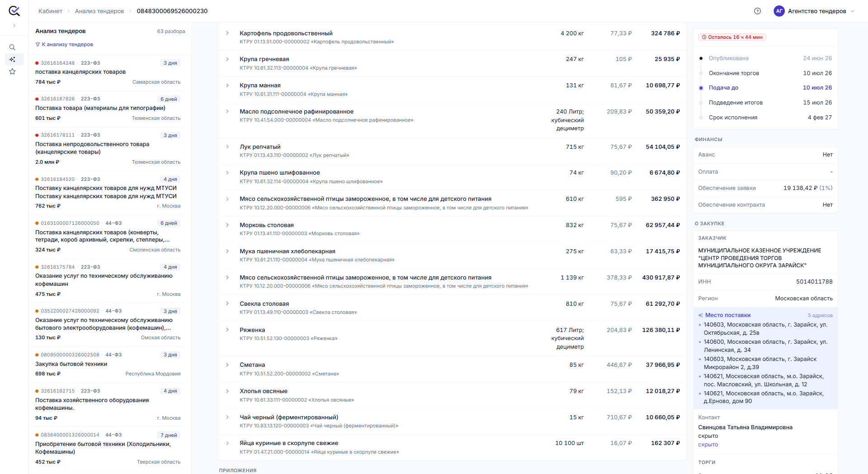The image size is (868, 474).
Task: Open the help question mark icon
Action: 758,11
